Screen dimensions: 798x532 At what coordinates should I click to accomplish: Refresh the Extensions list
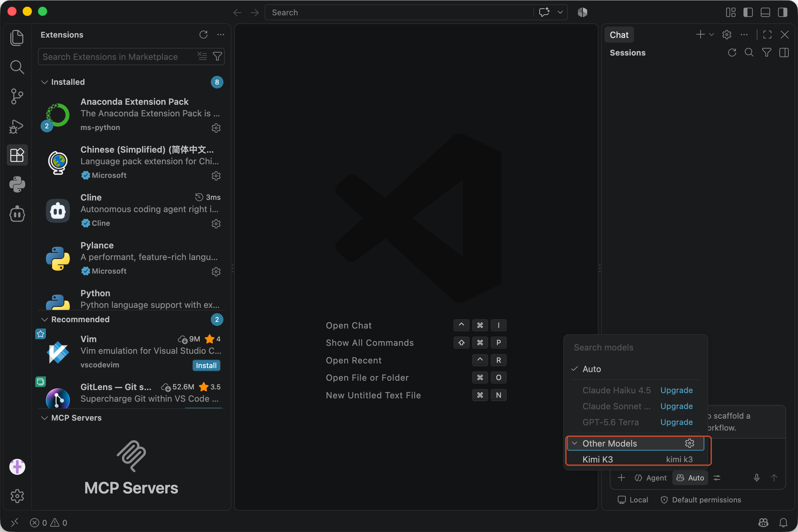point(203,35)
